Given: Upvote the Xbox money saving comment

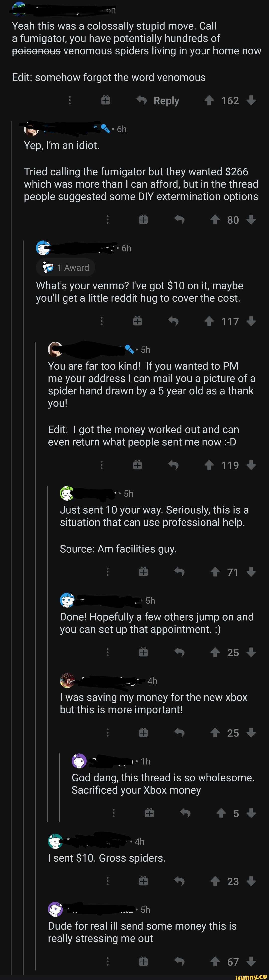Looking at the screenshot, I should pos(215,733).
